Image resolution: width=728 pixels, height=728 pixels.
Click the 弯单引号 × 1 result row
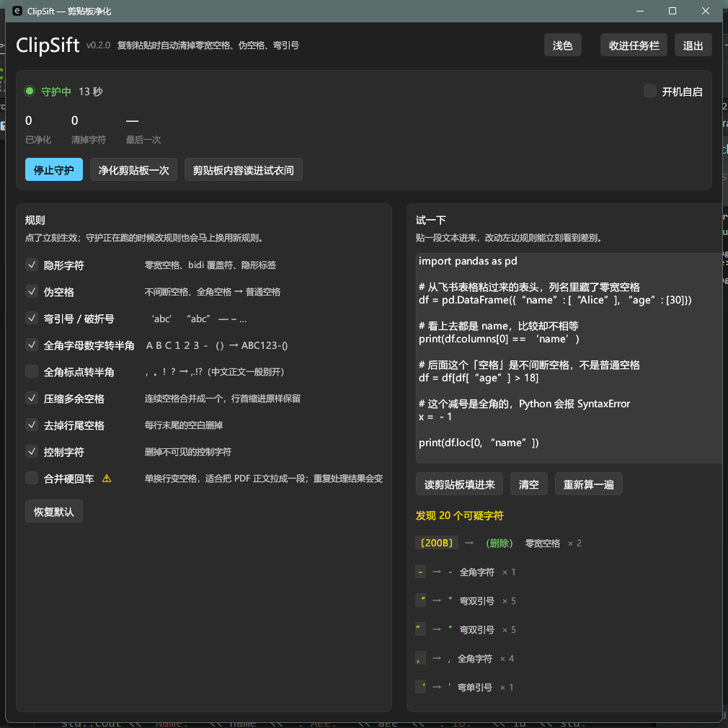(x=465, y=687)
